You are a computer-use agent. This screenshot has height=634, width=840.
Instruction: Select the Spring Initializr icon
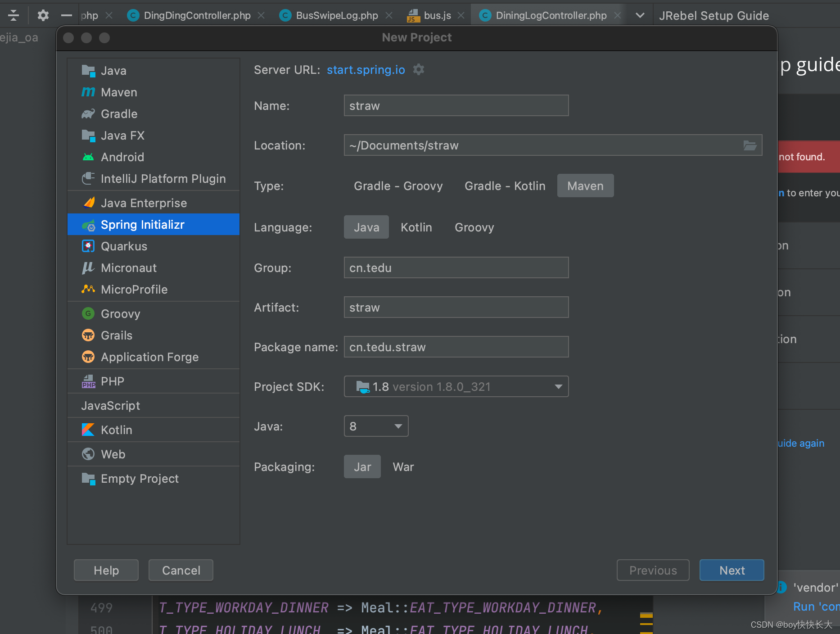(x=88, y=225)
